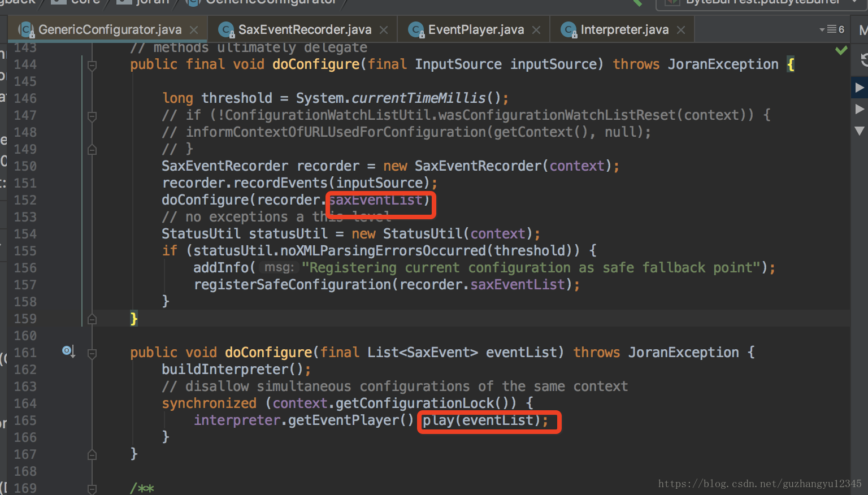Close the Interpreter.java tab
Image resolution: width=868 pixels, height=495 pixels.
click(681, 30)
